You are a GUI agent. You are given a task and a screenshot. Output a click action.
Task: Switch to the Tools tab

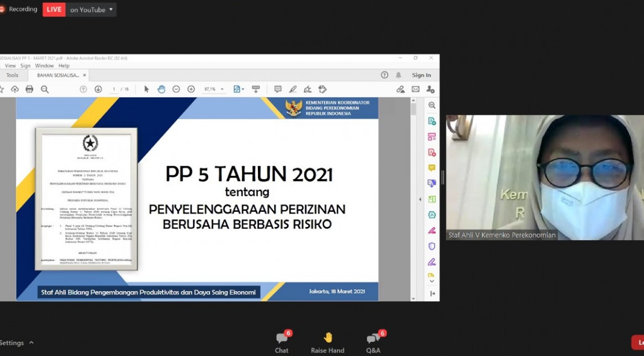click(x=12, y=75)
